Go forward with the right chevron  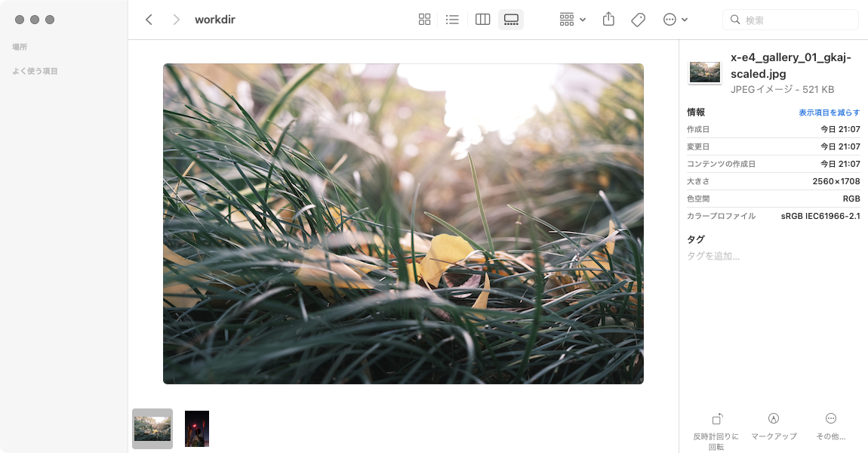[176, 20]
